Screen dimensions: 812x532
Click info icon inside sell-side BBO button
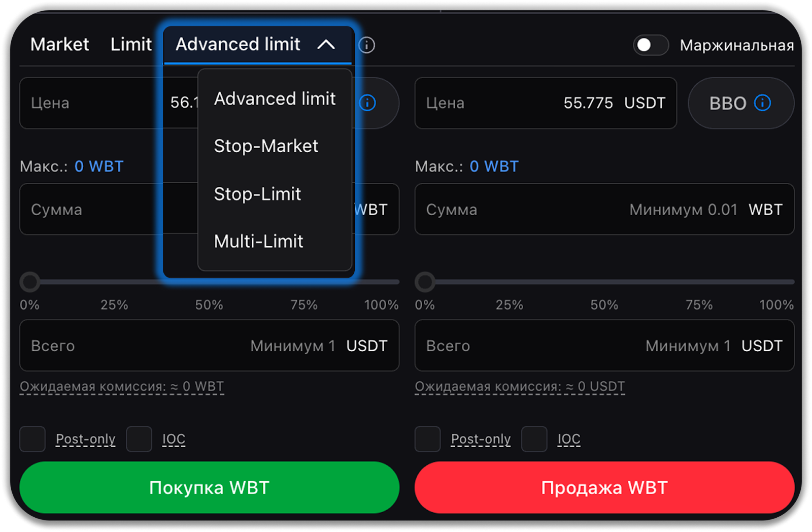[762, 103]
